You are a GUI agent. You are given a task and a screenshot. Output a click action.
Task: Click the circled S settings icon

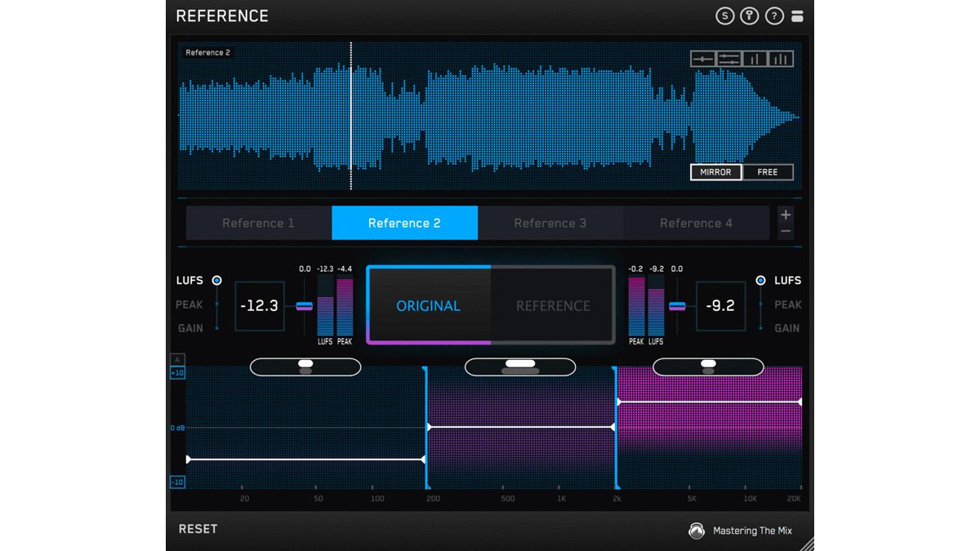(x=724, y=16)
